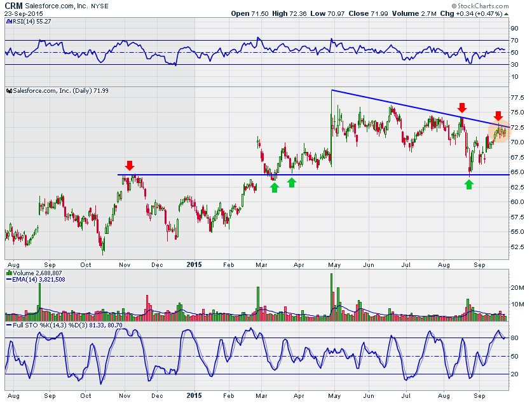Click the 'Low 70.97' quote value
Image resolution: width=532 pixels, height=403 pixels.
[x=327, y=13]
